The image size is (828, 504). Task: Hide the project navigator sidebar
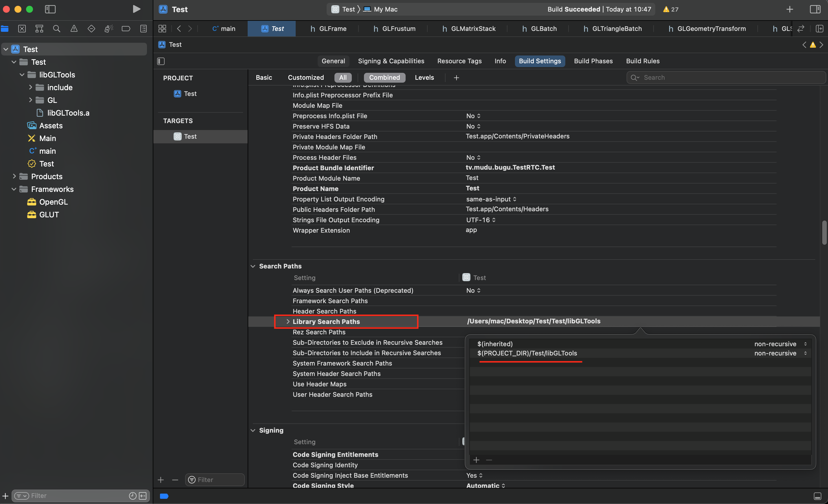coord(50,9)
